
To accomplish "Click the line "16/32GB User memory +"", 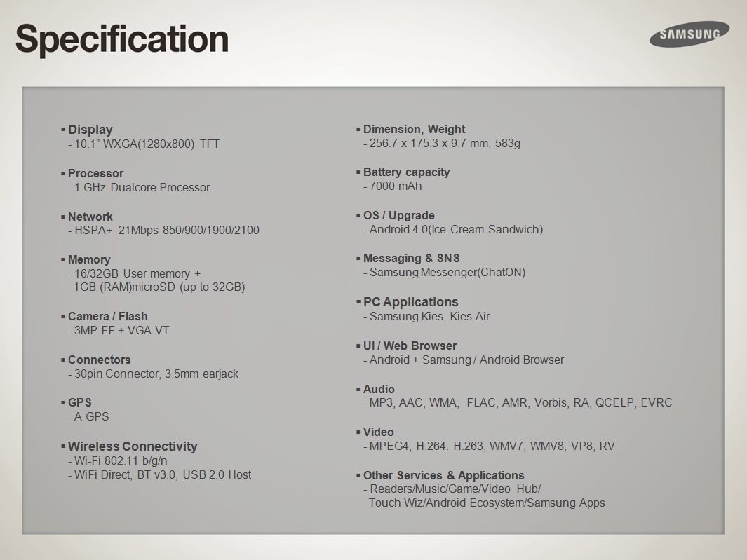I will coord(137,274).
